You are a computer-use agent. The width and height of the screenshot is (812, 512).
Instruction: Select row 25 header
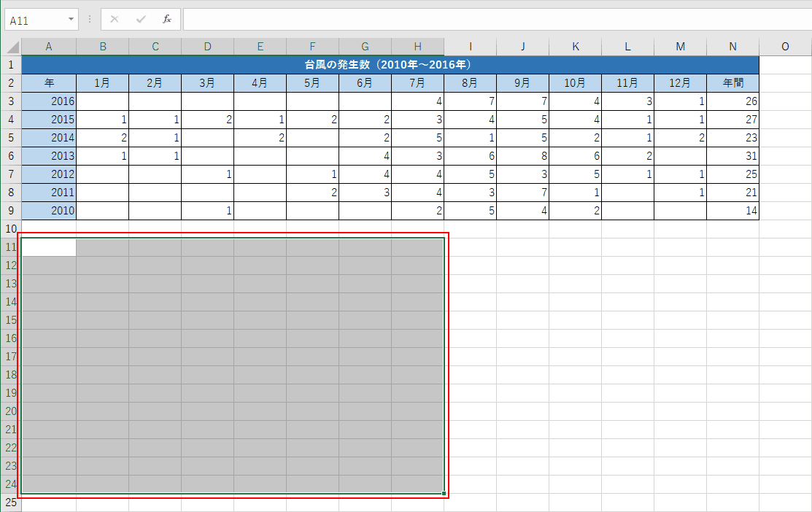11,503
